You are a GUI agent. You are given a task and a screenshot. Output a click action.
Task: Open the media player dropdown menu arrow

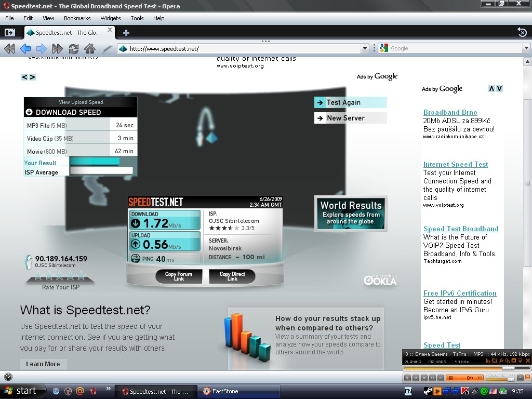coord(520,361)
